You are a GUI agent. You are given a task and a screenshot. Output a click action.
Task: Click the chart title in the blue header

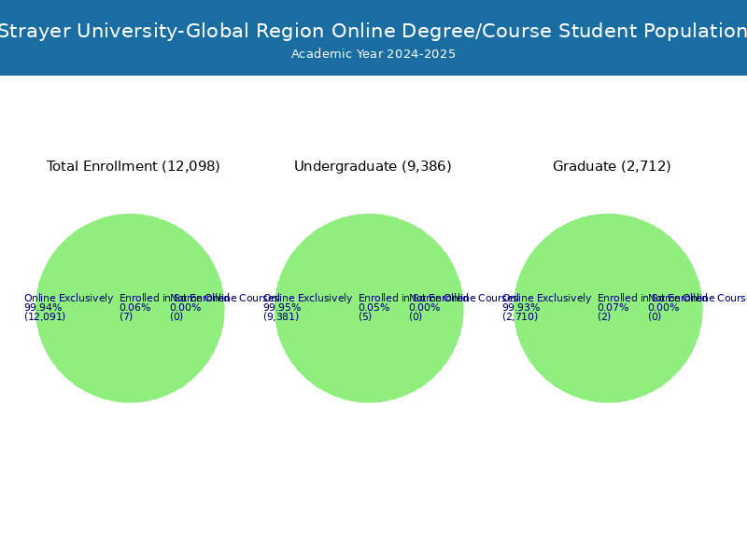point(373,31)
